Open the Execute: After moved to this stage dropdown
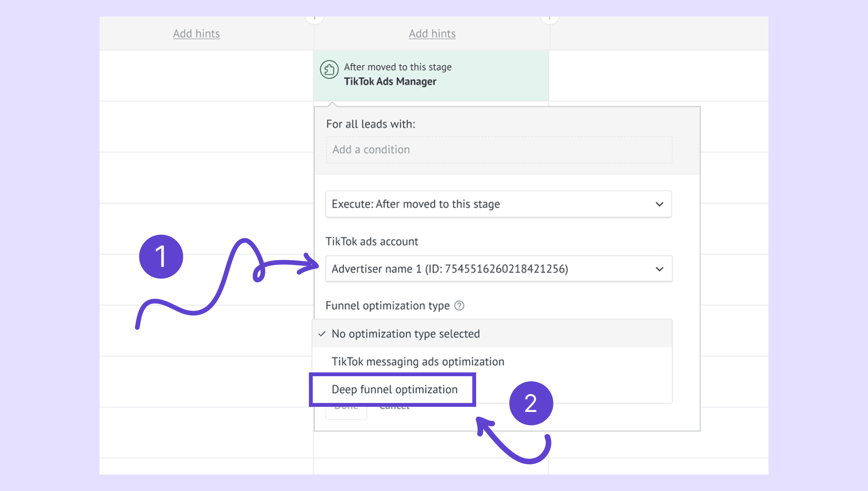This screenshot has width=868, height=491. click(x=498, y=204)
